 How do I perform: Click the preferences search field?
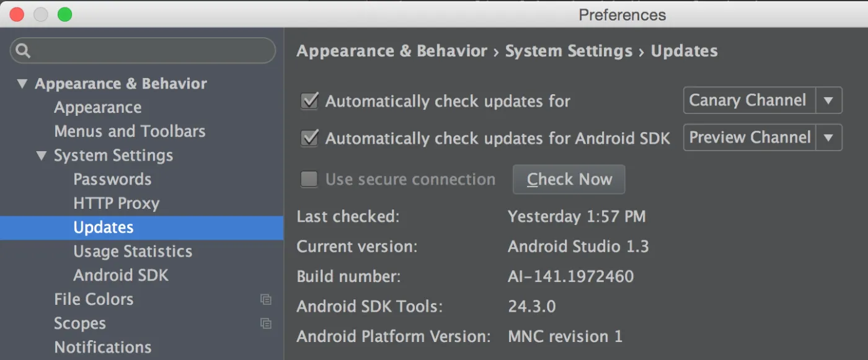pos(149,51)
